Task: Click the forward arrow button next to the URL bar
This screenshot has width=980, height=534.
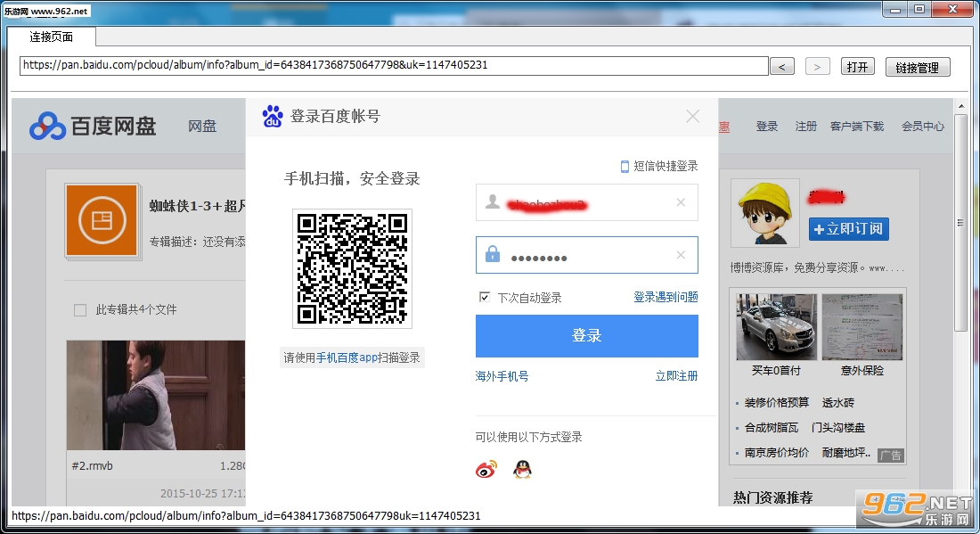Action: pos(817,66)
